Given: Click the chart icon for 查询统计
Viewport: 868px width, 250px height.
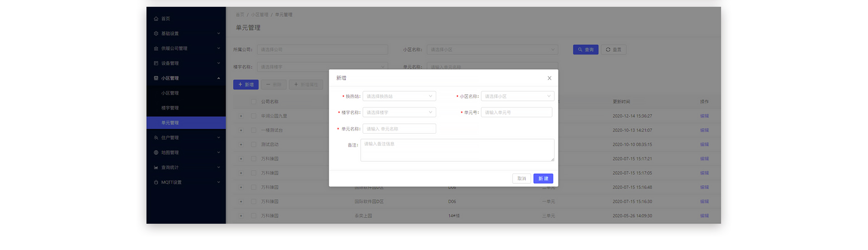Looking at the screenshot, I should [x=156, y=168].
